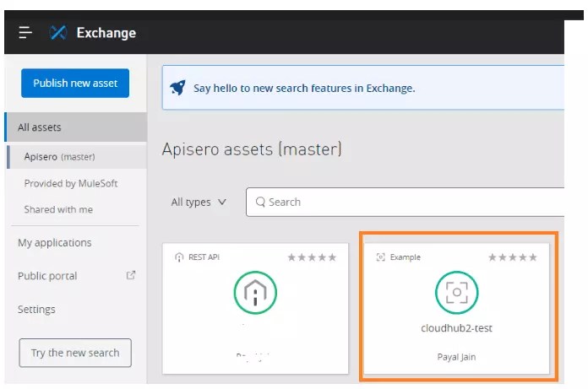588x389 pixels.
Task: Click the Exchange title text
Action: [x=106, y=33]
